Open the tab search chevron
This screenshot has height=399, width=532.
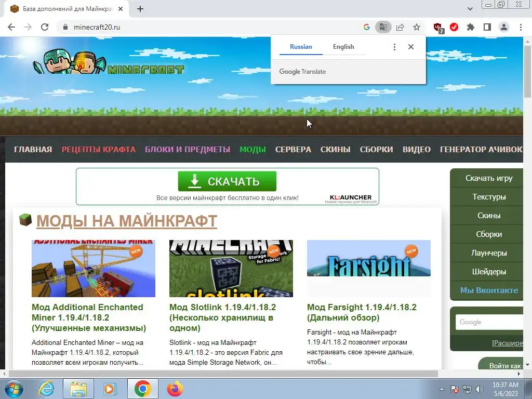click(x=470, y=9)
